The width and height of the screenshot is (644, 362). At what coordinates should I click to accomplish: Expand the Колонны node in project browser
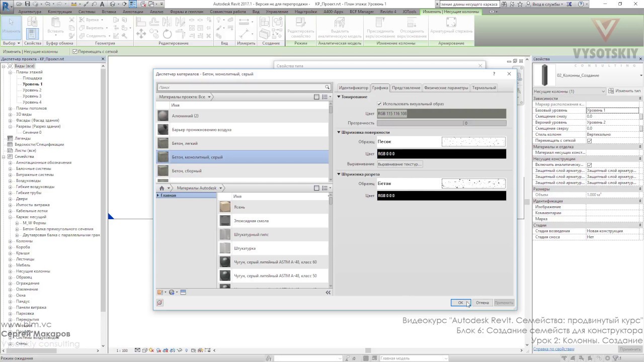click(x=11, y=241)
